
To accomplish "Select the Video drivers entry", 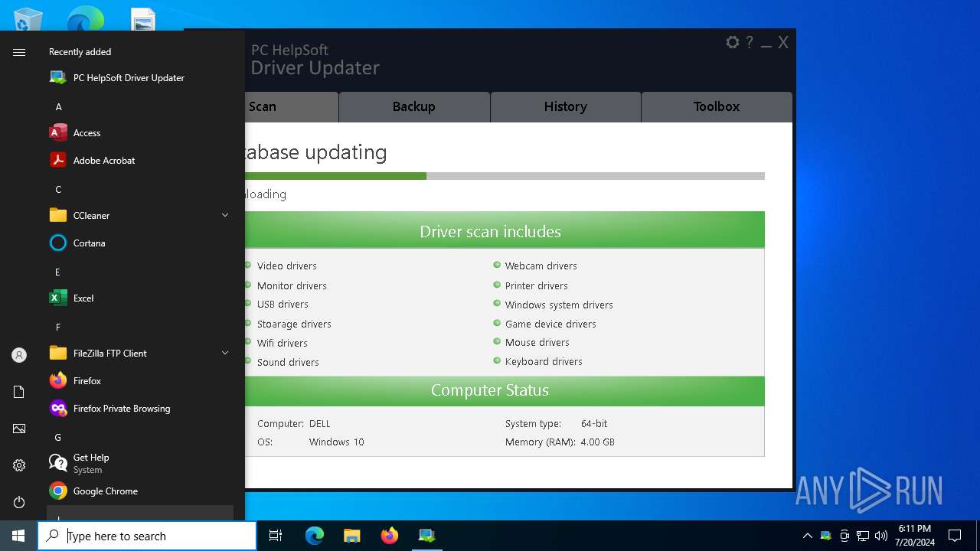I will (287, 266).
